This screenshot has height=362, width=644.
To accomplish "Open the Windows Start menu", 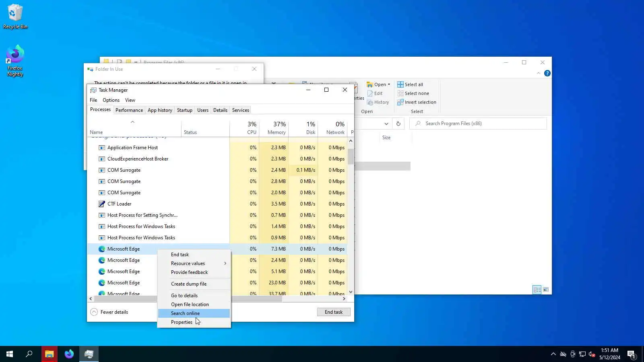I will (x=10, y=354).
